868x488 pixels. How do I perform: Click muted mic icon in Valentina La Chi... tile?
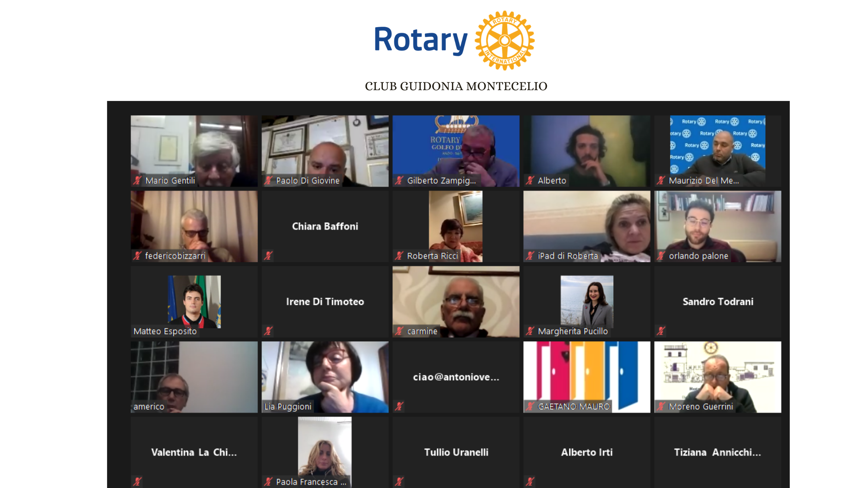coord(137,481)
